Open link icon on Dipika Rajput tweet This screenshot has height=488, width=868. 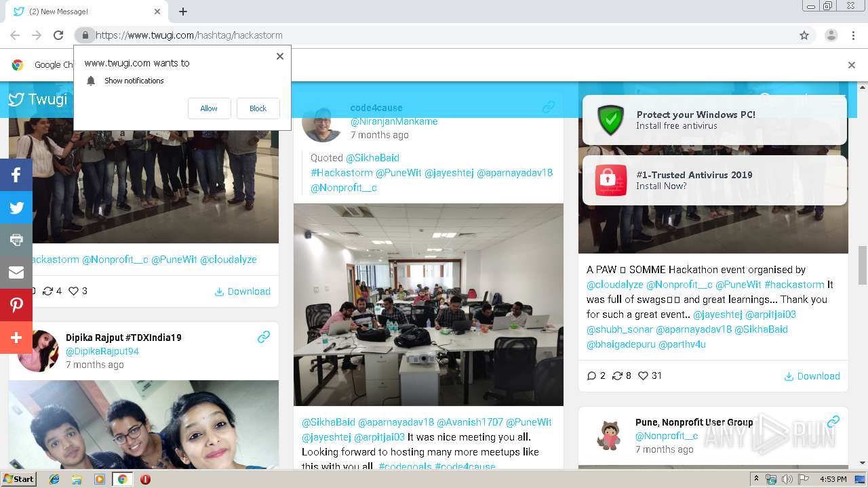click(264, 337)
